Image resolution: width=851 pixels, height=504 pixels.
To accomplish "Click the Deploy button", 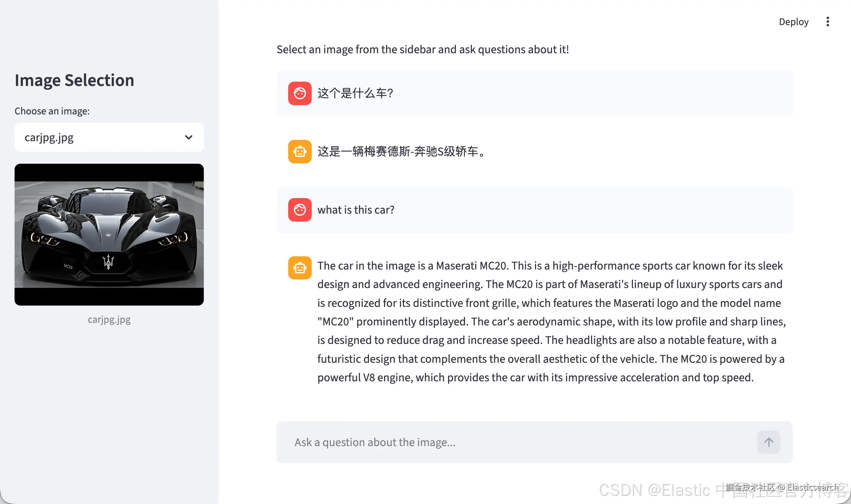I will click(x=793, y=22).
